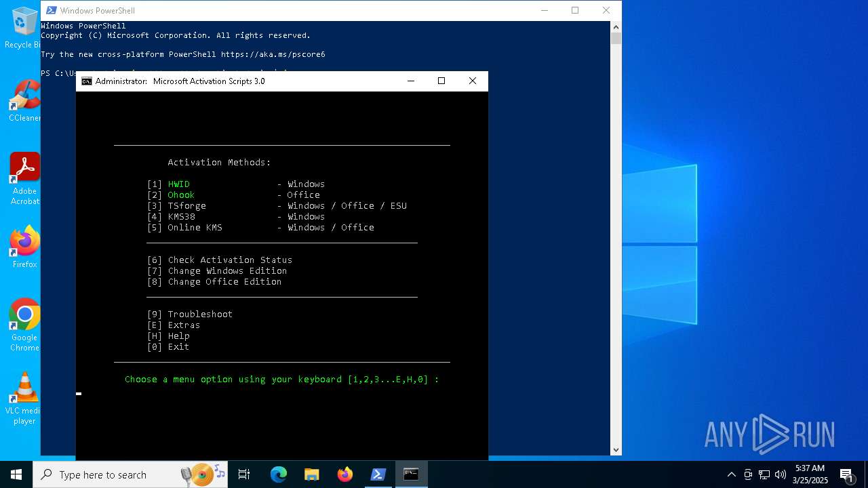This screenshot has width=868, height=488.
Task: Click the 'Choose a menu option' prompt
Action: 282,380
